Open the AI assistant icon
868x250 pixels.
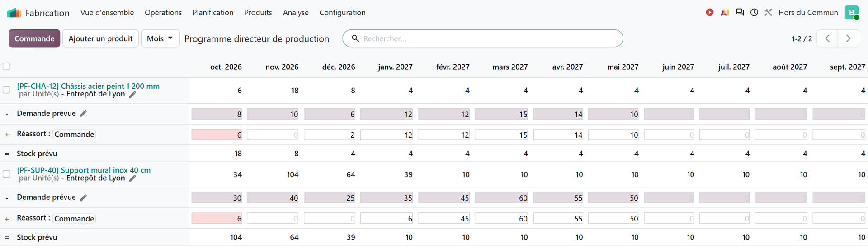(725, 13)
